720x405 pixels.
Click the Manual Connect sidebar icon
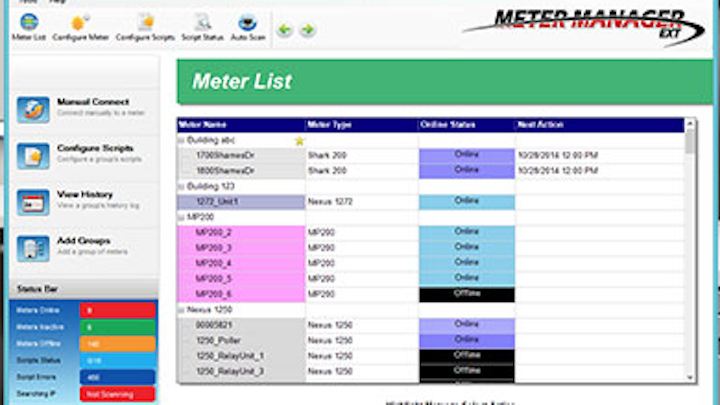click(x=33, y=110)
